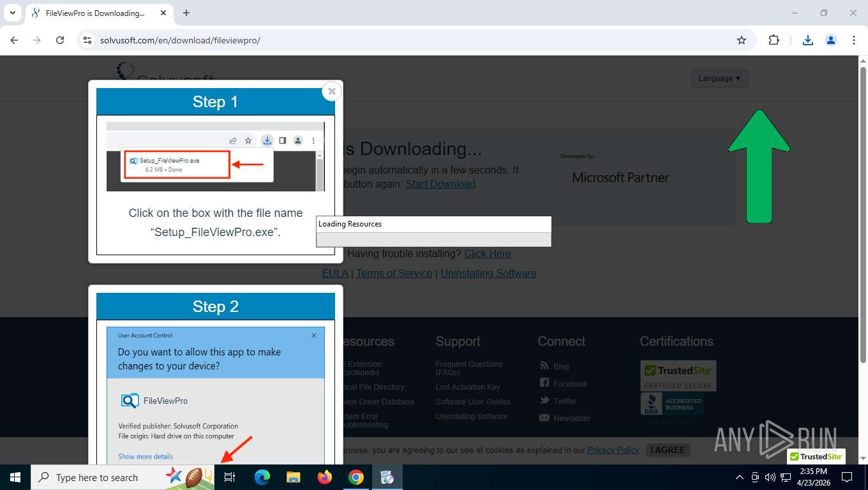Reload the current page

60,40
